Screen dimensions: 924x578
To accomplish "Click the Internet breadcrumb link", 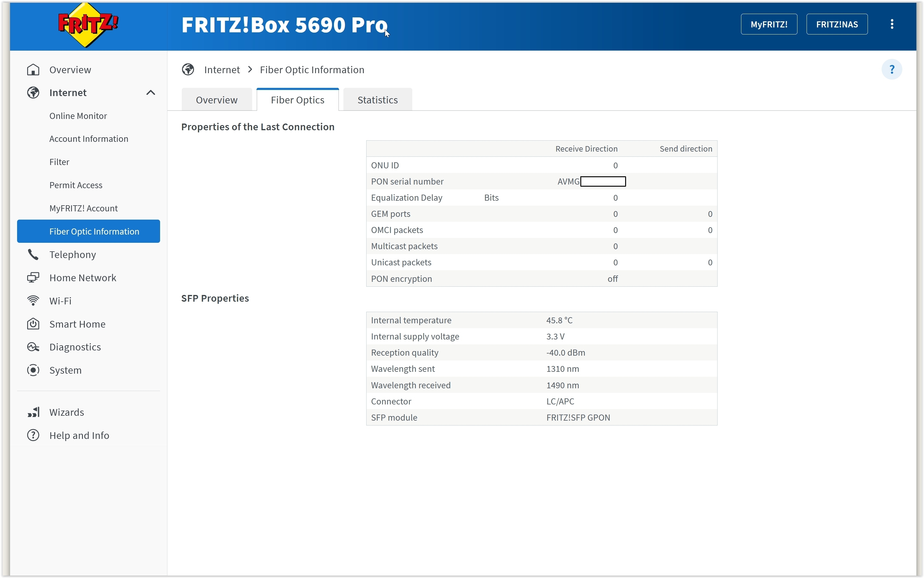I will 222,70.
